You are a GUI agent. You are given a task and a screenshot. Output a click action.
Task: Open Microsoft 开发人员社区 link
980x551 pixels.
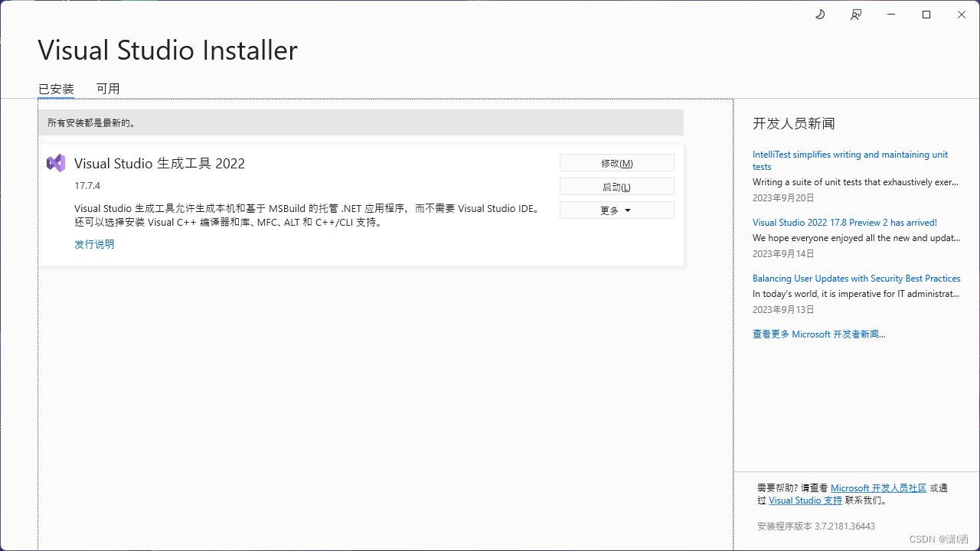tap(878, 487)
